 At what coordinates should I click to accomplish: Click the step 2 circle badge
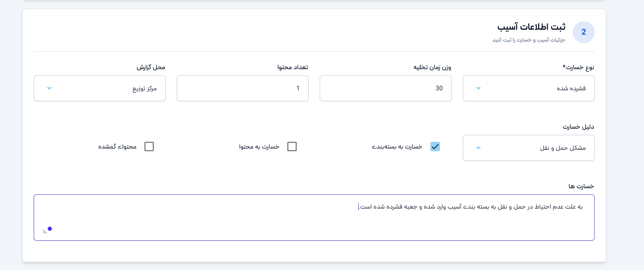click(584, 32)
